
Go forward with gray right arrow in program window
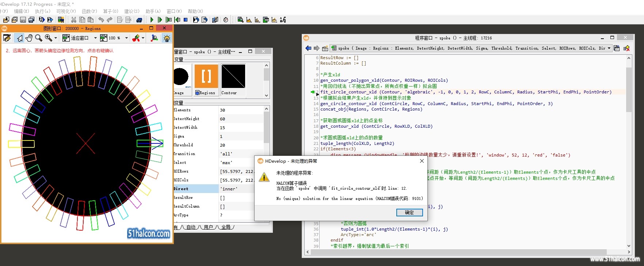(316, 48)
